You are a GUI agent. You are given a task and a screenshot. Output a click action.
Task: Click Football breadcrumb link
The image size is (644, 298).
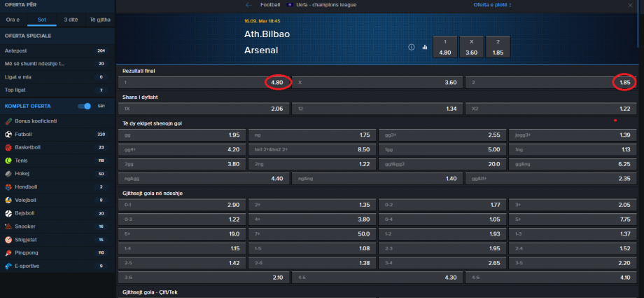(270, 5)
